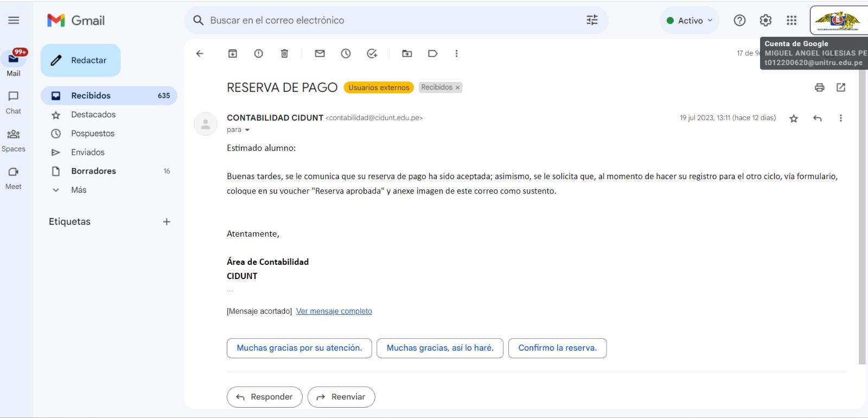Open the email in a new window
The image size is (868, 418).
point(841,87)
